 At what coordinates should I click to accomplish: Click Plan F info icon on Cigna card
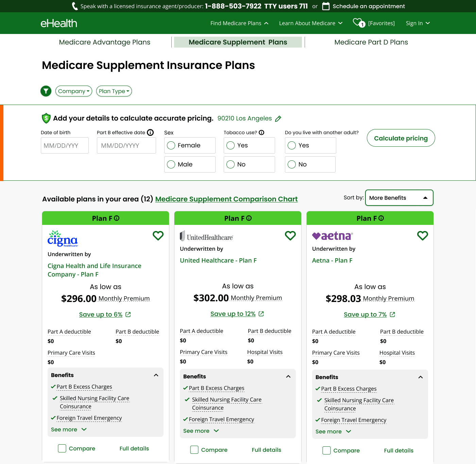coord(117,218)
